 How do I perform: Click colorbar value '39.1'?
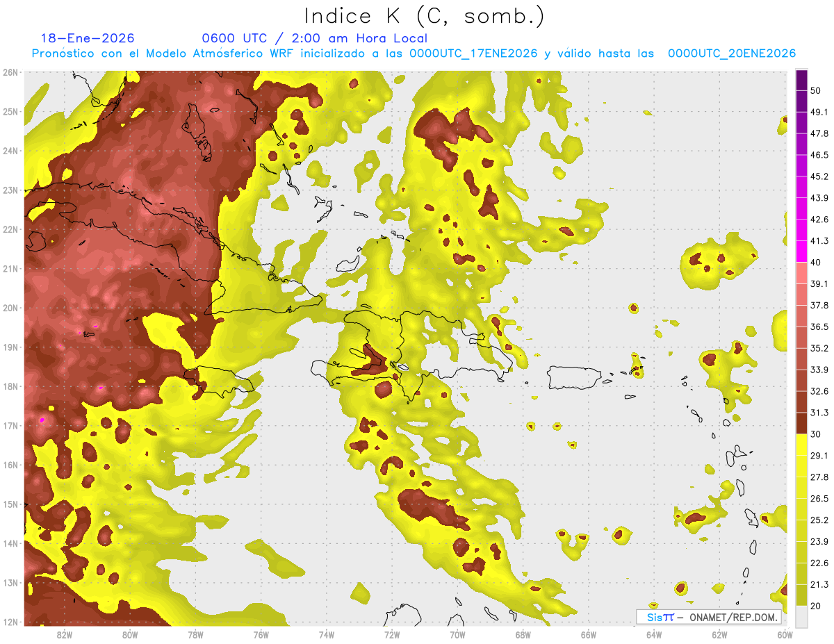pyautogui.click(x=819, y=283)
